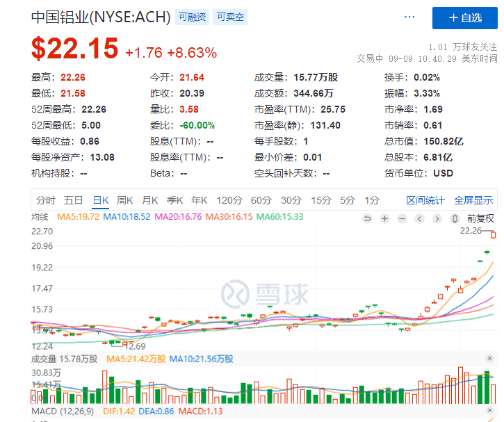This screenshot has width=504, height=422.
Task: Click the stock price $22.15
Action: coord(75,49)
